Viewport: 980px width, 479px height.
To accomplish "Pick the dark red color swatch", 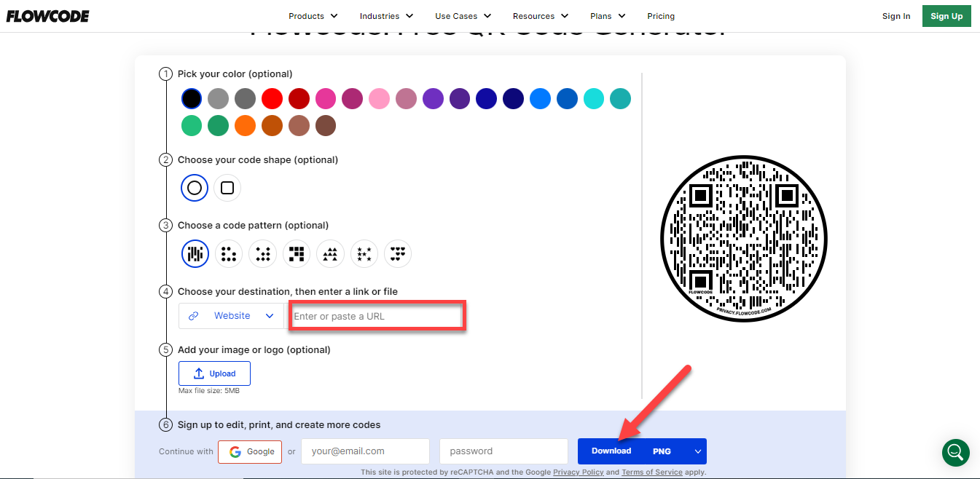I will pos(299,98).
